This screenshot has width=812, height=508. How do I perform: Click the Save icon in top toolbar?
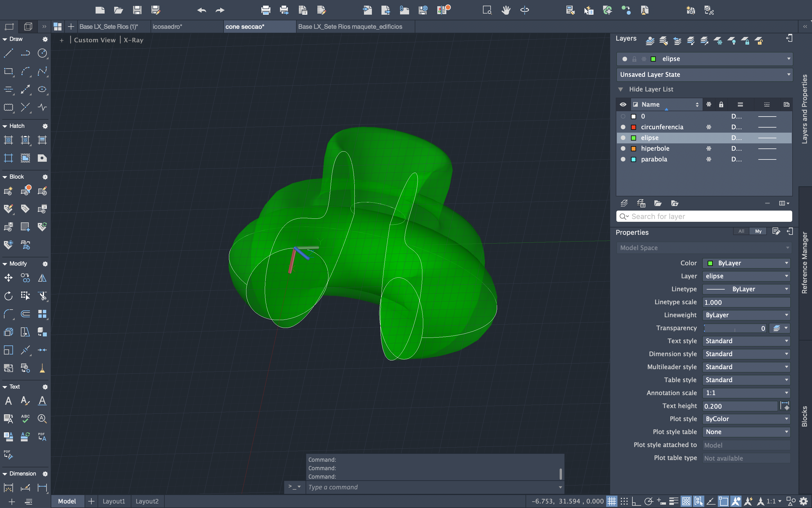pos(137,10)
